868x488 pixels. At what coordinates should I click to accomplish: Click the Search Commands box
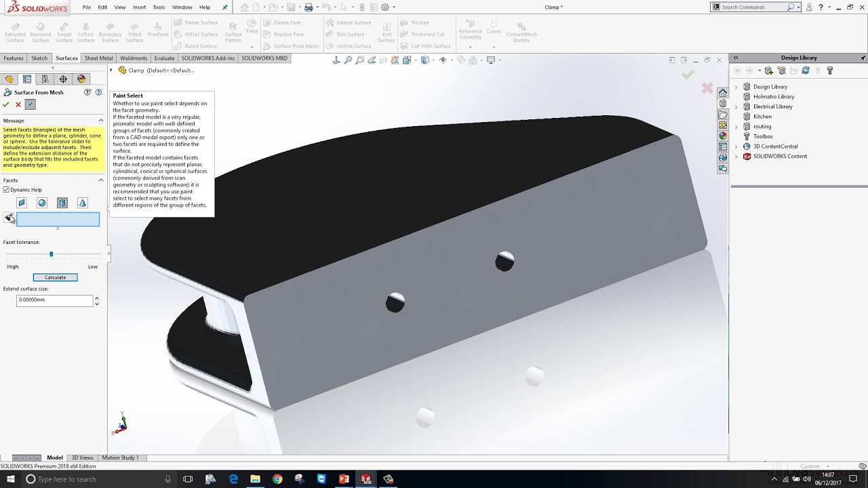753,7
